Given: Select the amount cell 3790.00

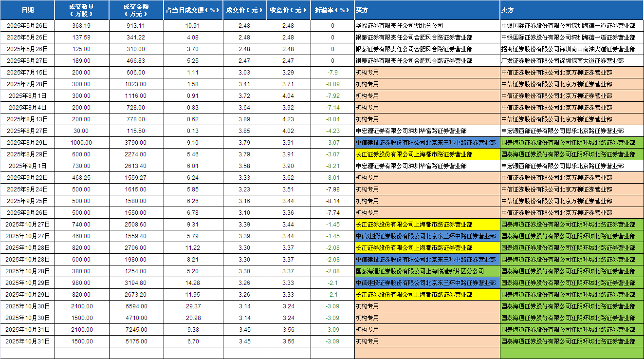Looking at the screenshot, I should tap(136, 142).
